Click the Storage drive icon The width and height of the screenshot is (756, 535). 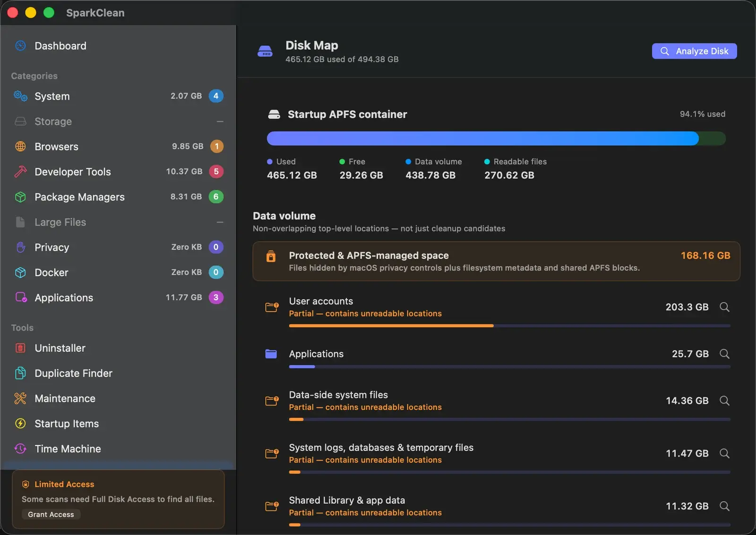coord(20,121)
